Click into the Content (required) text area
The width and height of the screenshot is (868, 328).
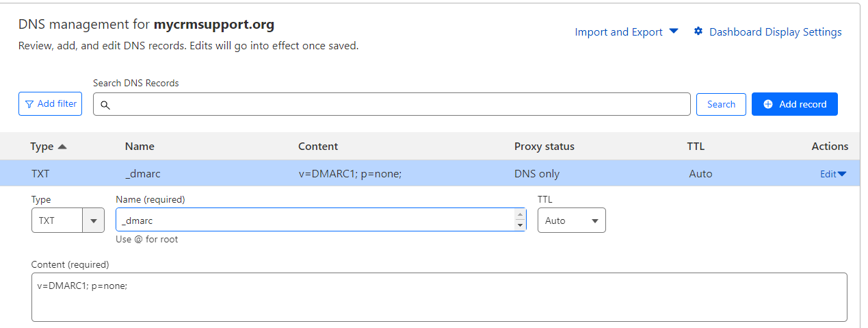point(439,297)
